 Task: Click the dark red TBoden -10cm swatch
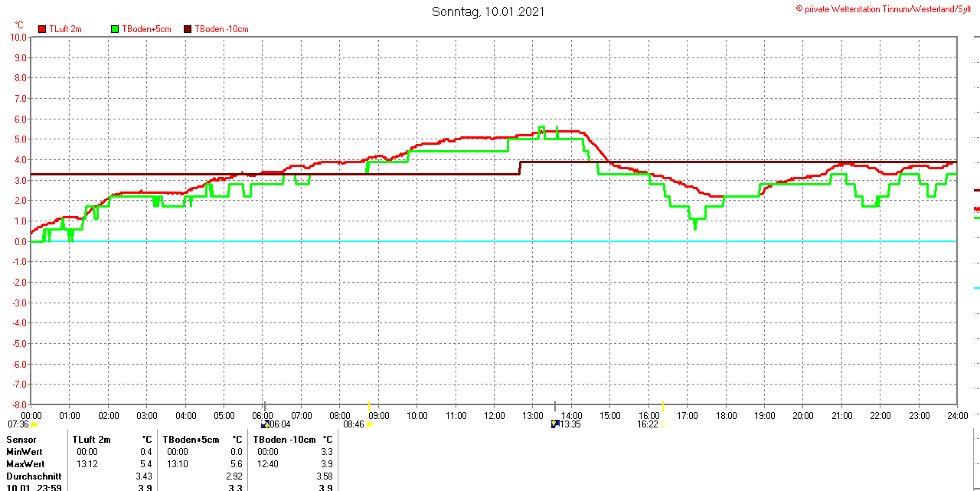(x=188, y=29)
